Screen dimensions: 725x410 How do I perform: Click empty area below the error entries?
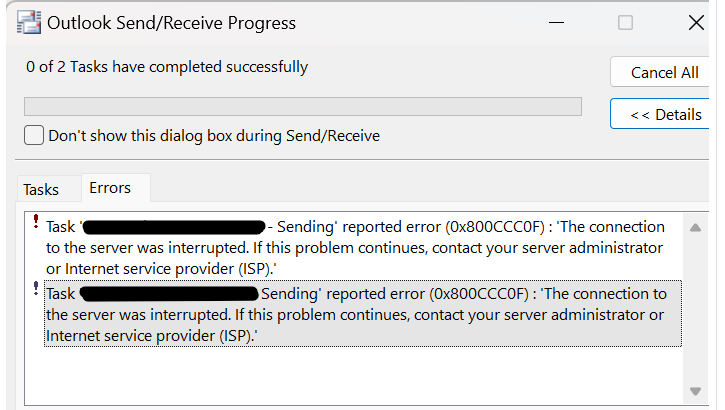355,375
